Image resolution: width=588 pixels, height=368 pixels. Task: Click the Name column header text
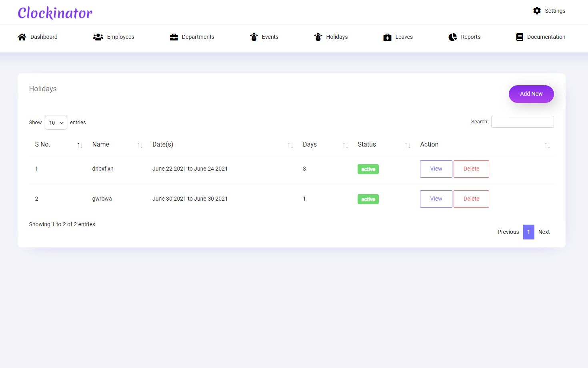pyautogui.click(x=101, y=145)
